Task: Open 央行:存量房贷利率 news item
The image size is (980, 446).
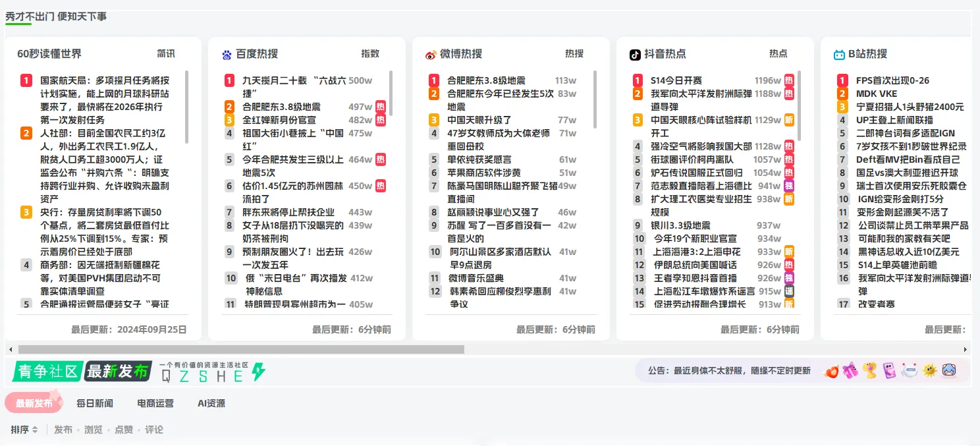Action: pos(105,232)
